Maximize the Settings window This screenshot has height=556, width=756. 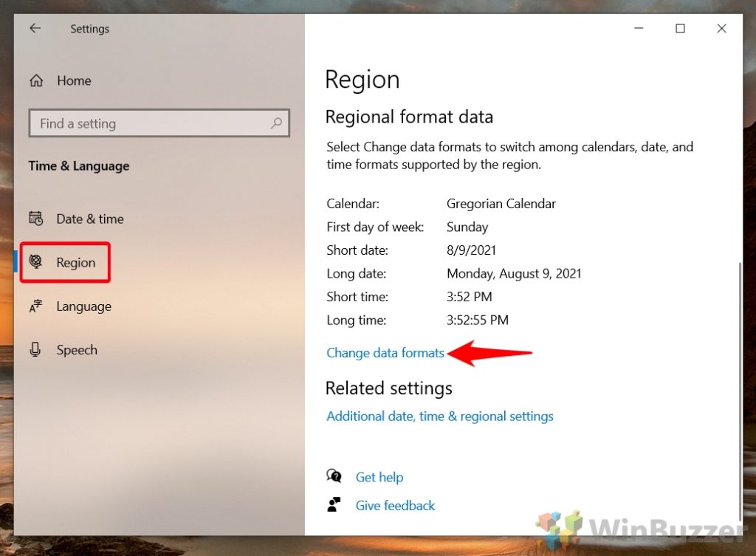pyautogui.click(x=680, y=29)
